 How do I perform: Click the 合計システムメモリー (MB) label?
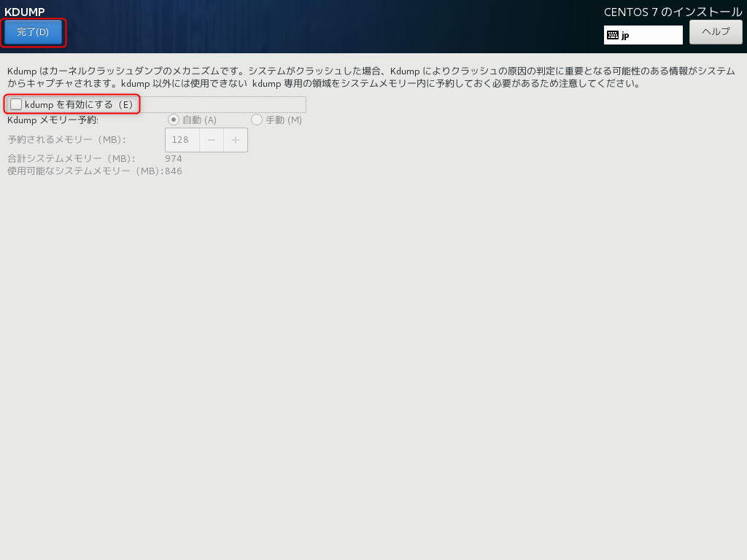(x=71, y=158)
